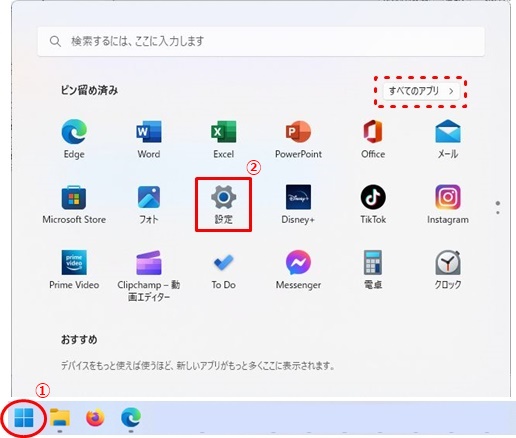Open Firefox from the taskbar
The width and height of the screenshot is (516, 438).
point(95,418)
